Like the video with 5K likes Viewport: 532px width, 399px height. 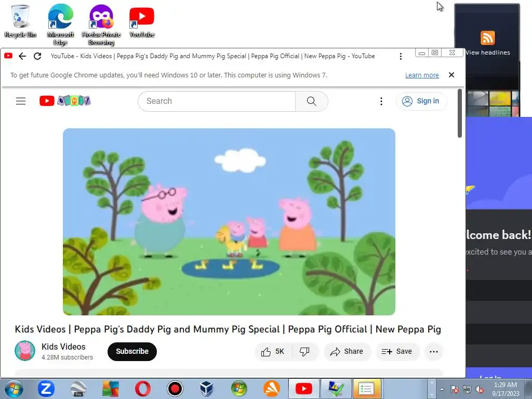click(x=272, y=352)
